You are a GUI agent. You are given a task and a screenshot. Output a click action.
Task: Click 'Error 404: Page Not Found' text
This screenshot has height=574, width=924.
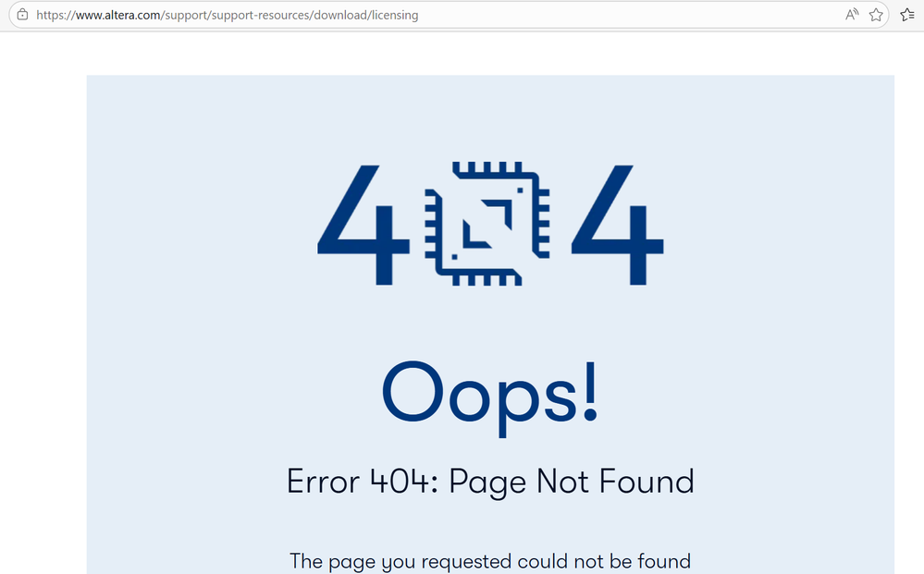pos(490,482)
